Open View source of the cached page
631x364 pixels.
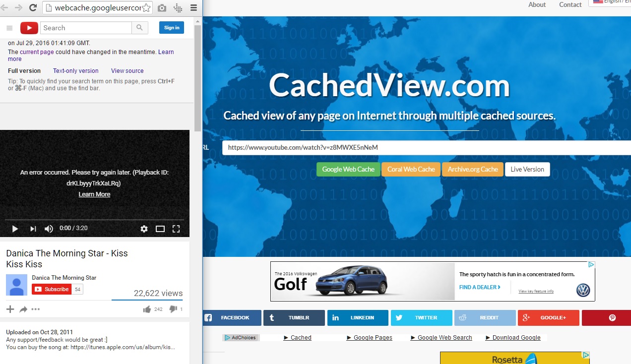coord(127,71)
